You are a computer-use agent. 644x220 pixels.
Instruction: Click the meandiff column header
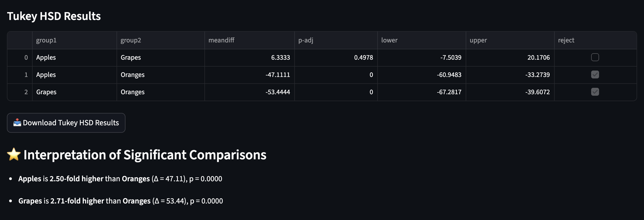tap(249, 40)
